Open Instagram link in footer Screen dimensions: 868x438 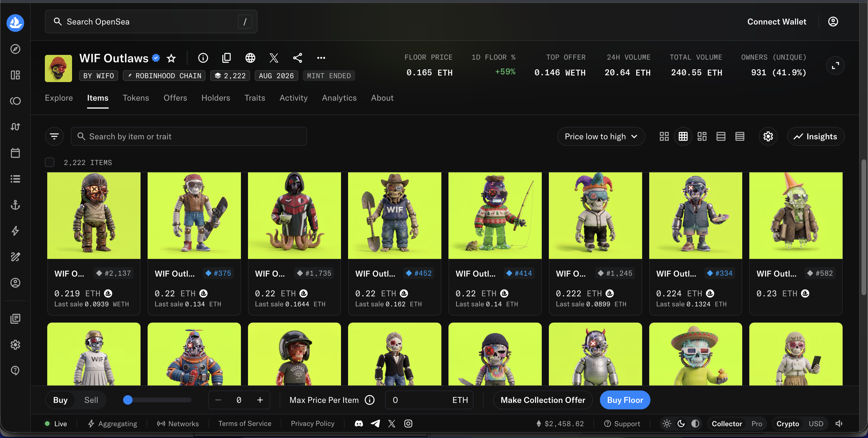coord(408,424)
